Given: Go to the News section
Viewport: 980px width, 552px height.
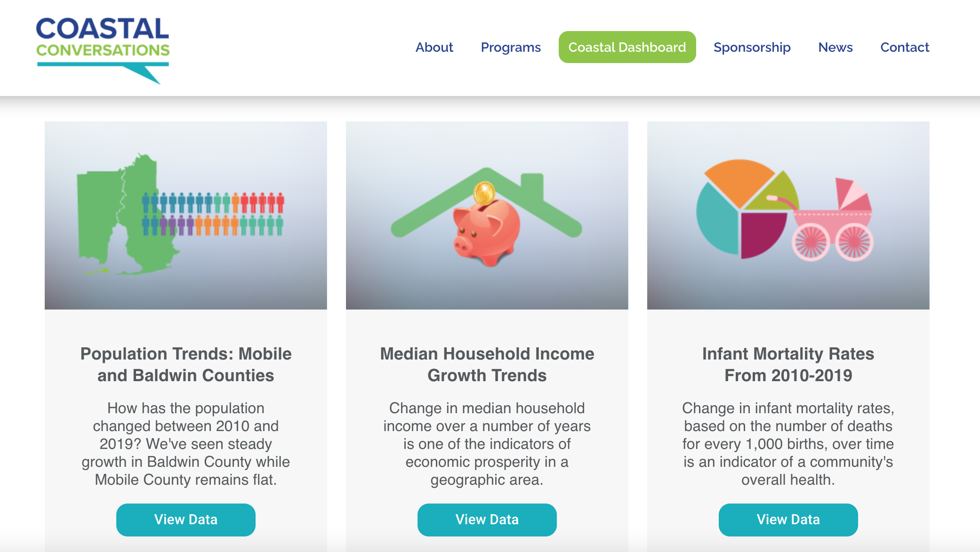Looking at the screenshot, I should click(835, 47).
